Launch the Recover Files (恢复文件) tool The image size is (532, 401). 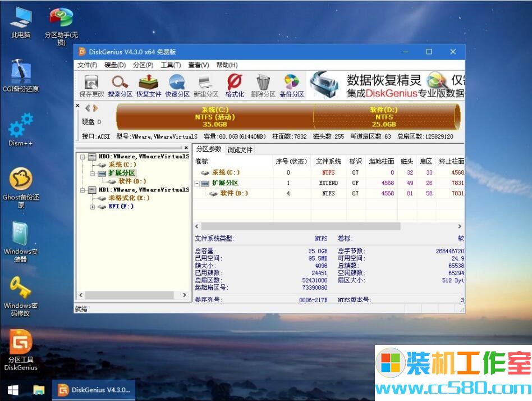(149, 86)
